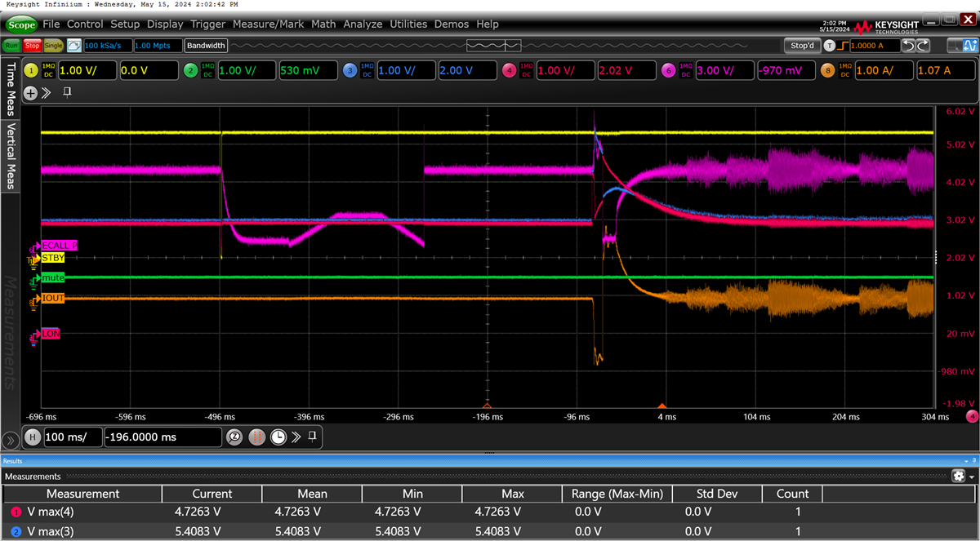This screenshot has height=541, width=980.
Task: Open the Control menu
Action: (x=85, y=24)
